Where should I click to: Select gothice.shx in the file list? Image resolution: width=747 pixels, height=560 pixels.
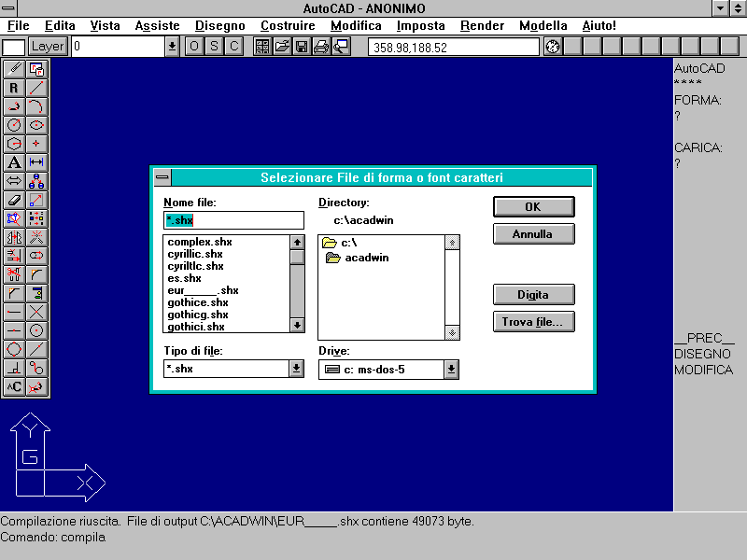(198, 302)
